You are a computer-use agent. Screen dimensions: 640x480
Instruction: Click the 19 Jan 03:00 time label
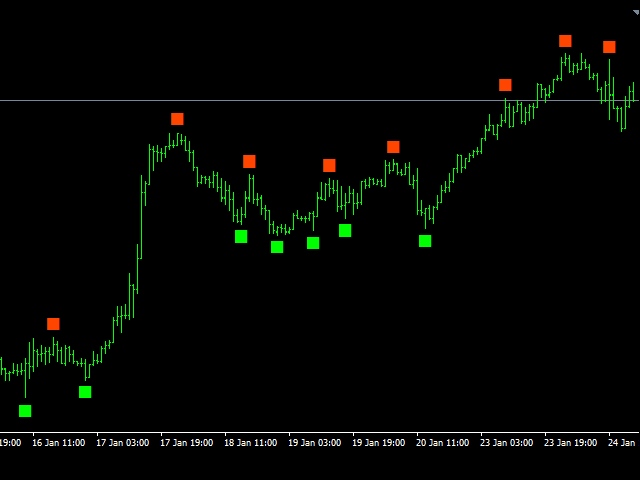click(315, 443)
